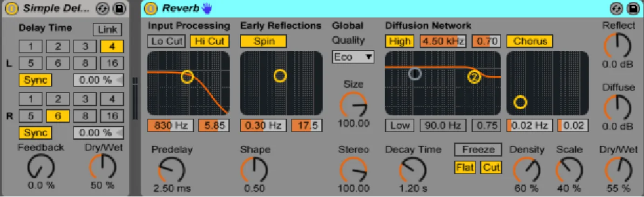Click the Reflect level knob
This screenshot has height=197, width=644.
[617, 46]
